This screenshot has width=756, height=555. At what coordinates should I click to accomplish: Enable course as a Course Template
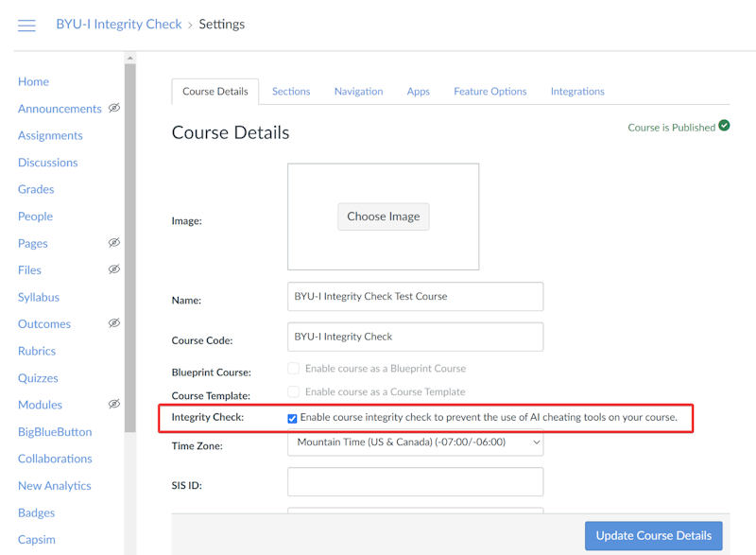point(293,391)
